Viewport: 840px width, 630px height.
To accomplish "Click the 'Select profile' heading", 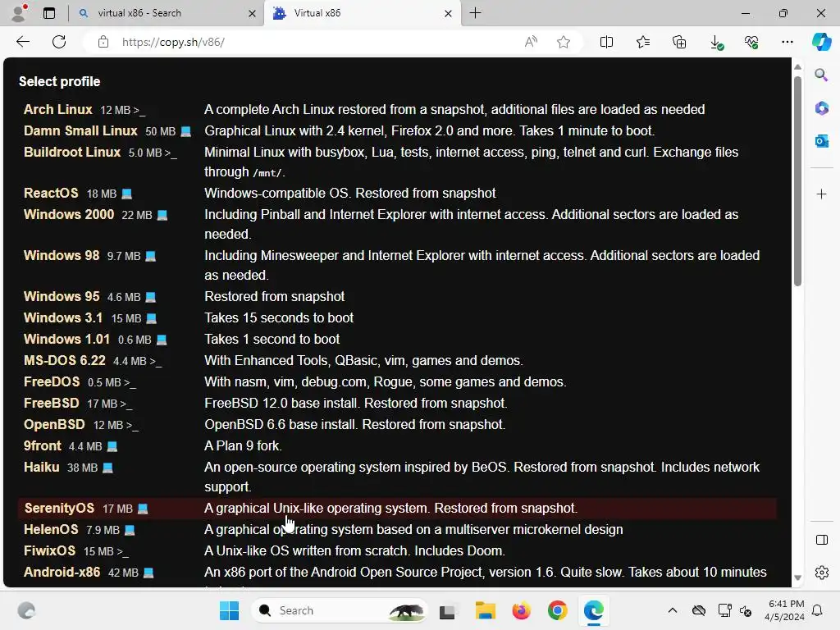I will pos(59,81).
